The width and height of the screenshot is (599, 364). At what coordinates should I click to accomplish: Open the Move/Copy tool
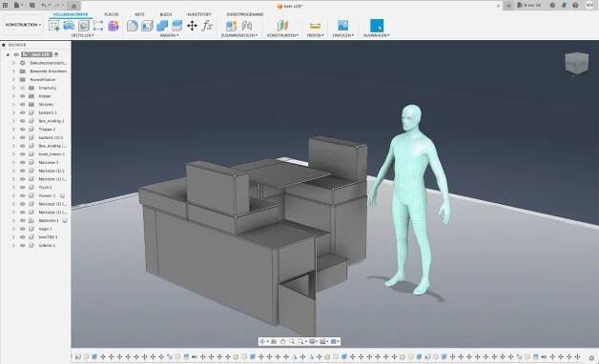click(192, 26)
